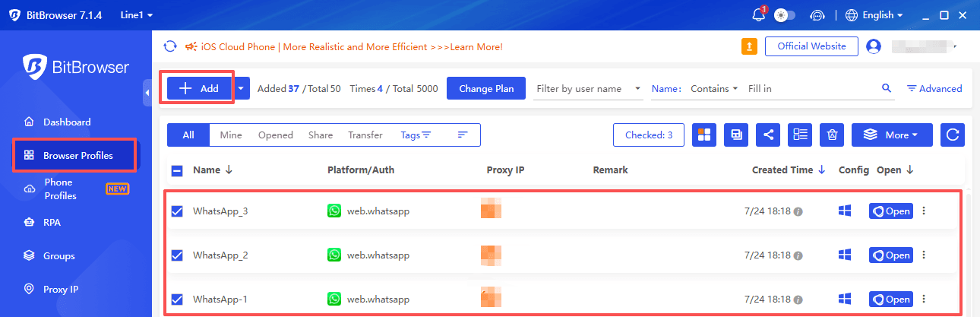
Task: Collapse the left sidebar
Action: coord(147,93)
